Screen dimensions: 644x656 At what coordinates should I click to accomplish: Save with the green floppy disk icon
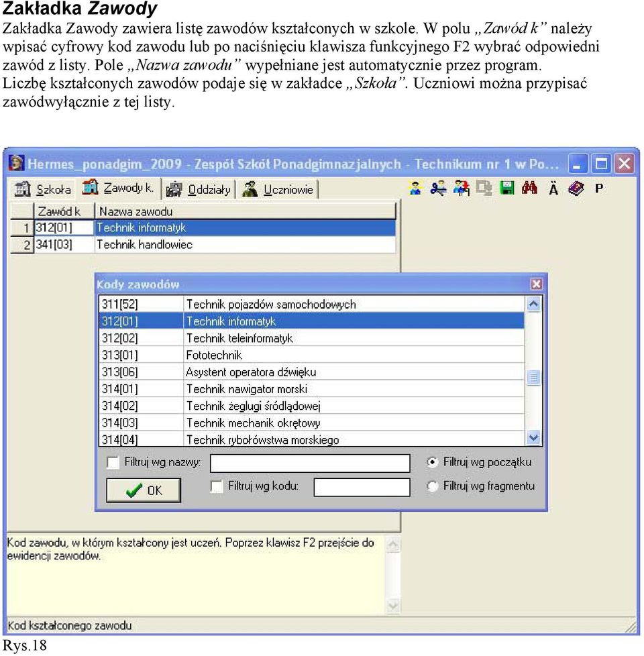(506, 188)
